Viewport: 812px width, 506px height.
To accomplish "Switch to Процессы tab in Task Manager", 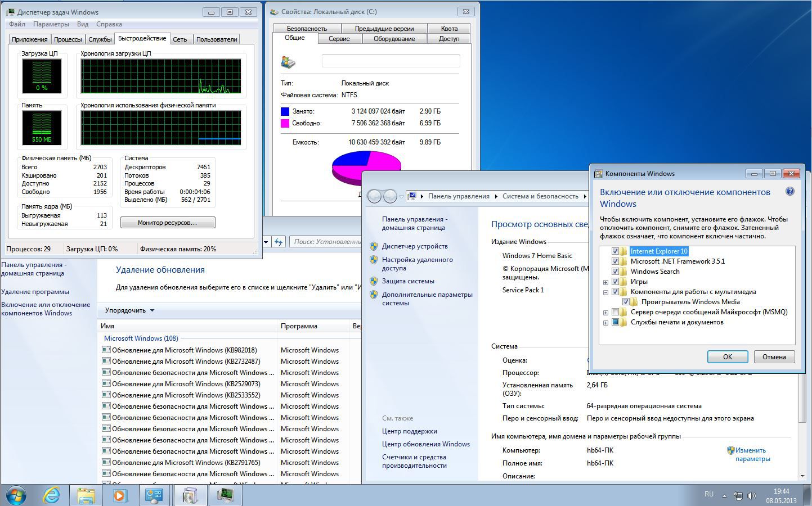I will [x=68, y=39].
